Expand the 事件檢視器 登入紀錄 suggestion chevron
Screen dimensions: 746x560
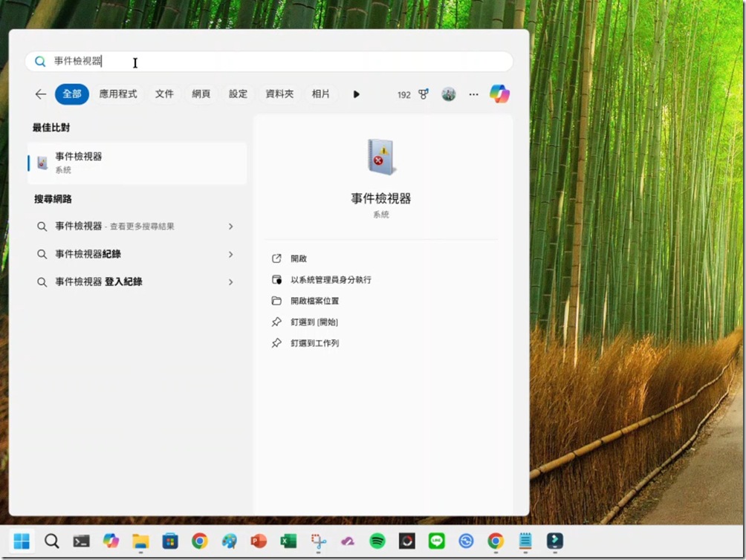point(230,282)
